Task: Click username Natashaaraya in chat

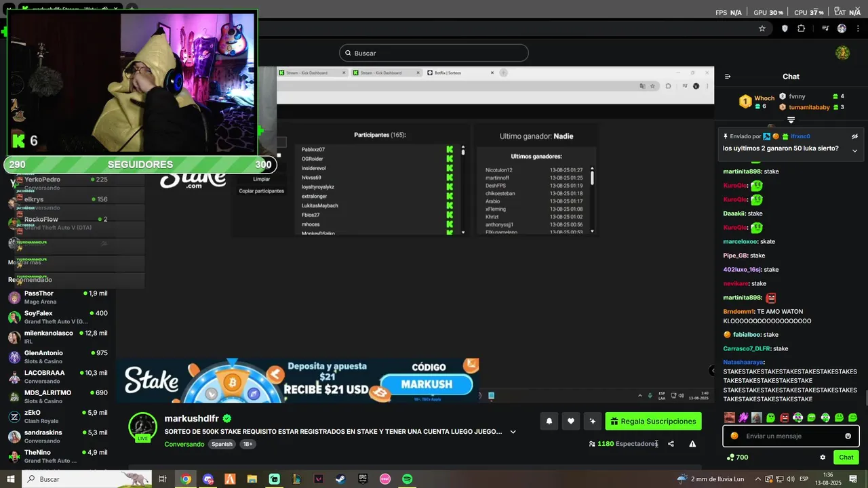Action: (743, 362)
